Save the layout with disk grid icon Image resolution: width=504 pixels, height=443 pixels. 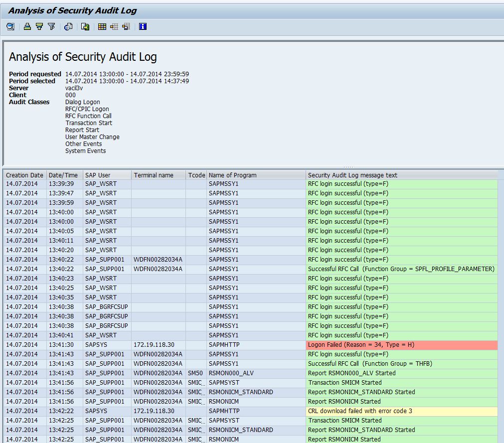(126, 27)
